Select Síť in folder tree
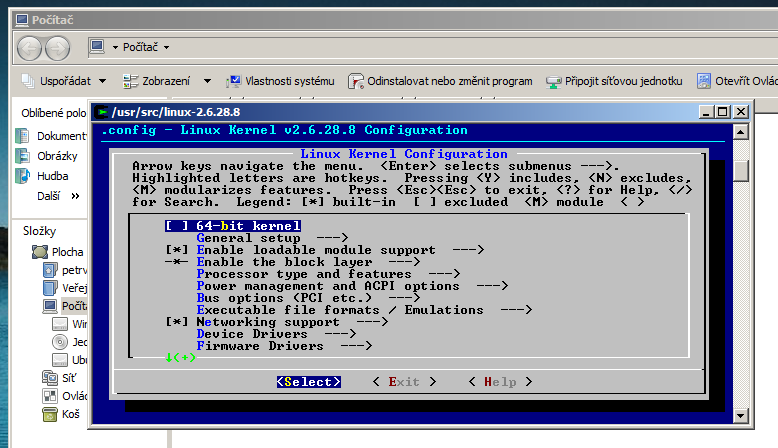The image size is (778, 448). (60, 378)
